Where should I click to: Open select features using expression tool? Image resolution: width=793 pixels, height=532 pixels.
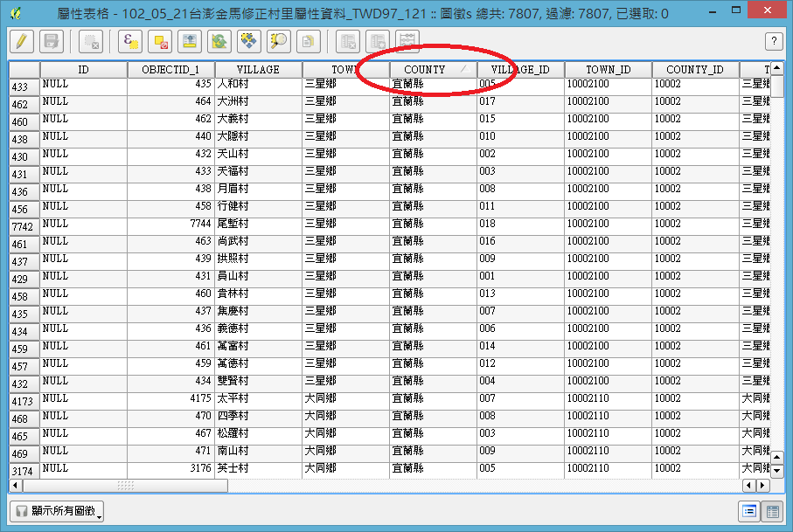[x=132, y=41]
